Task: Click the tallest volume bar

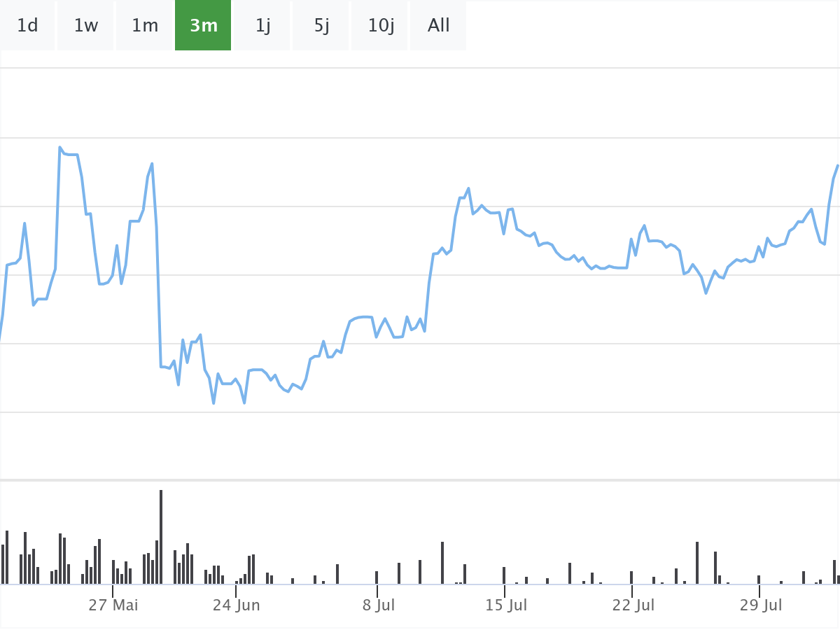Action: pos(161,537)
